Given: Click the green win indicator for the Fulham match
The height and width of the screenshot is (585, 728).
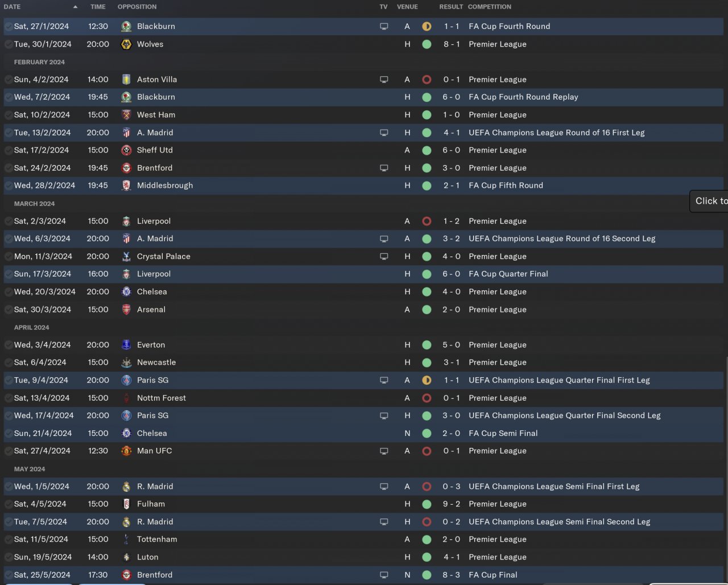Looking at the screenshot, I should pos(427,504).
